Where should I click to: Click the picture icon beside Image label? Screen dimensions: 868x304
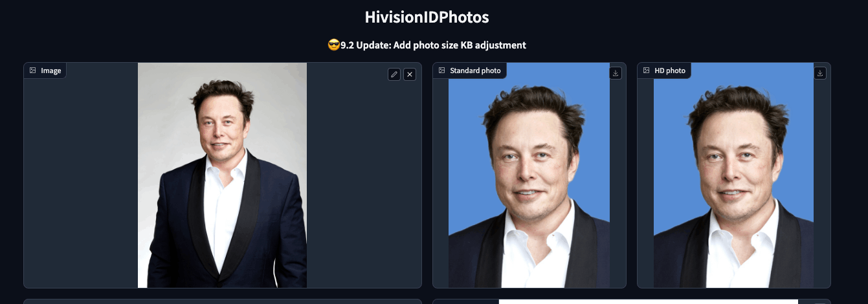click(33, 71)
